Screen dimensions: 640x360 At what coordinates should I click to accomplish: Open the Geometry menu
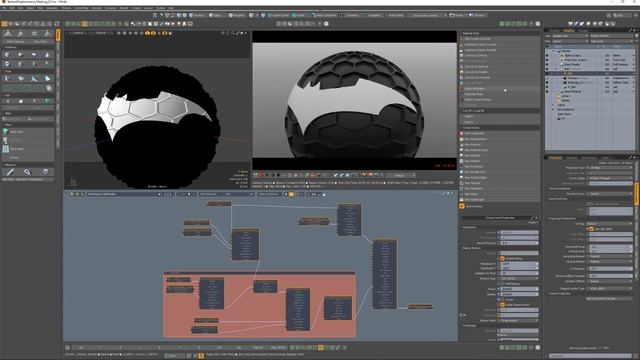(52, 8)
